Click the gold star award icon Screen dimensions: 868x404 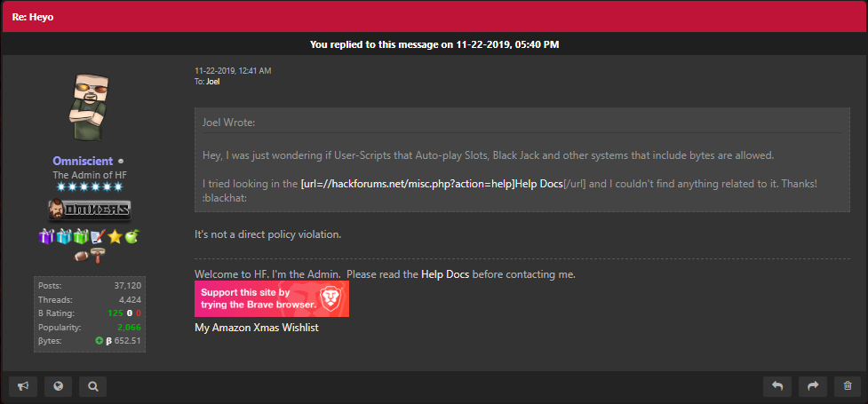click(x=115, y=237)
